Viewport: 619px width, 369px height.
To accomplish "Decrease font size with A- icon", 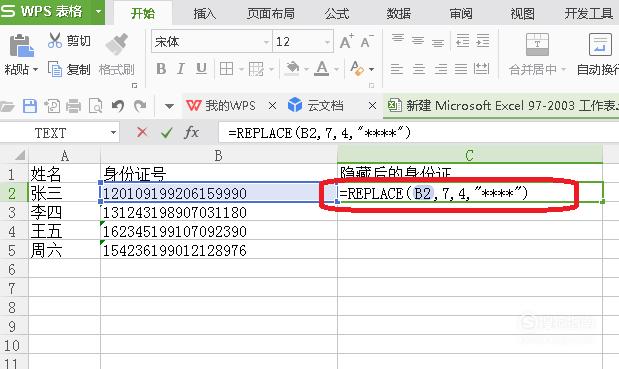I will click(367, 41).
